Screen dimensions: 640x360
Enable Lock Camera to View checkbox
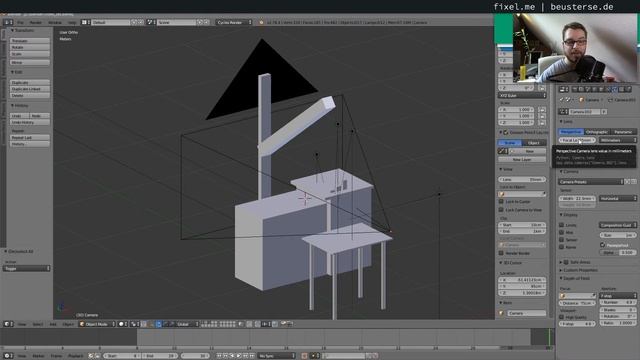click(501, 210)
